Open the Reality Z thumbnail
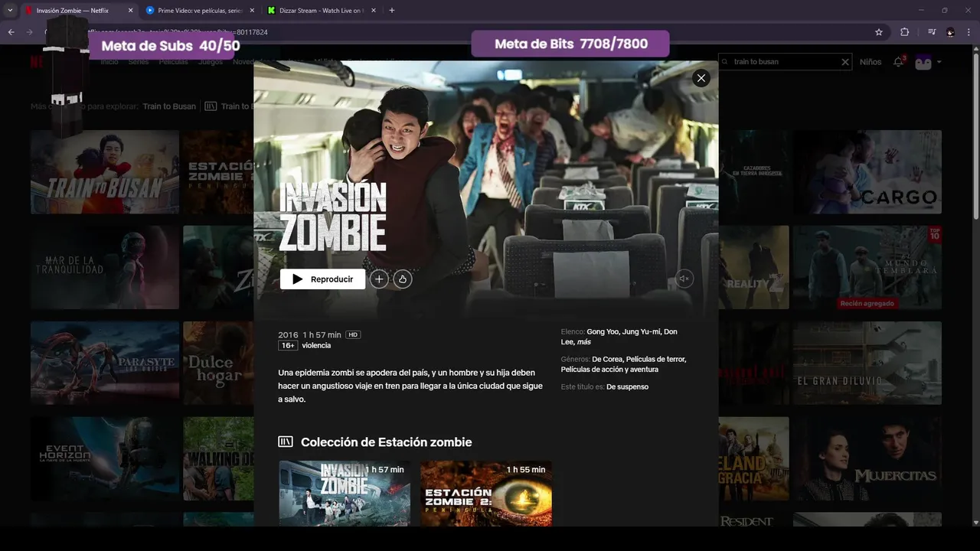This screenshot has width=980, height=551. pyautogui.click(x=753, y=267)
